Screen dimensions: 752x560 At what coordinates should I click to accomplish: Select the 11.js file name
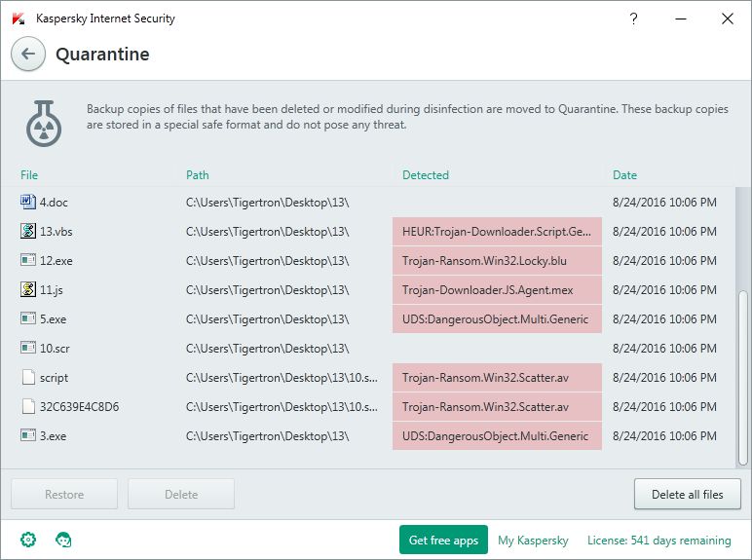(x=52, y=290)
